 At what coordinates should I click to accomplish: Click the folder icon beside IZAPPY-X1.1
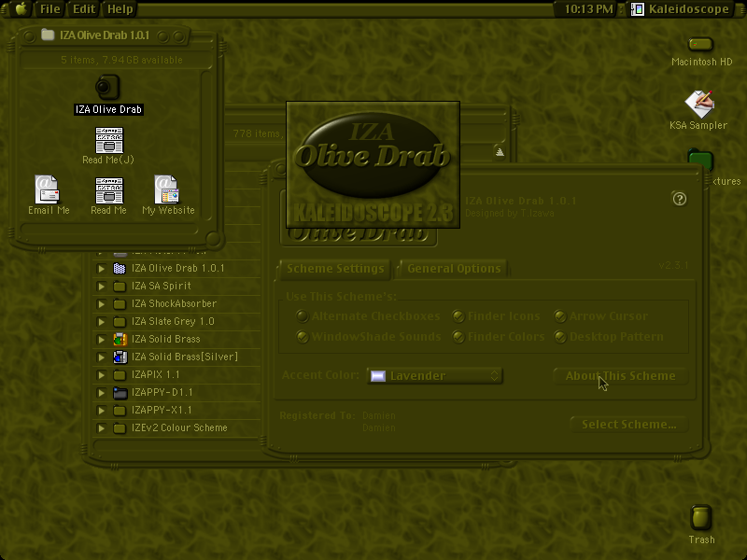tap(120, 411)
